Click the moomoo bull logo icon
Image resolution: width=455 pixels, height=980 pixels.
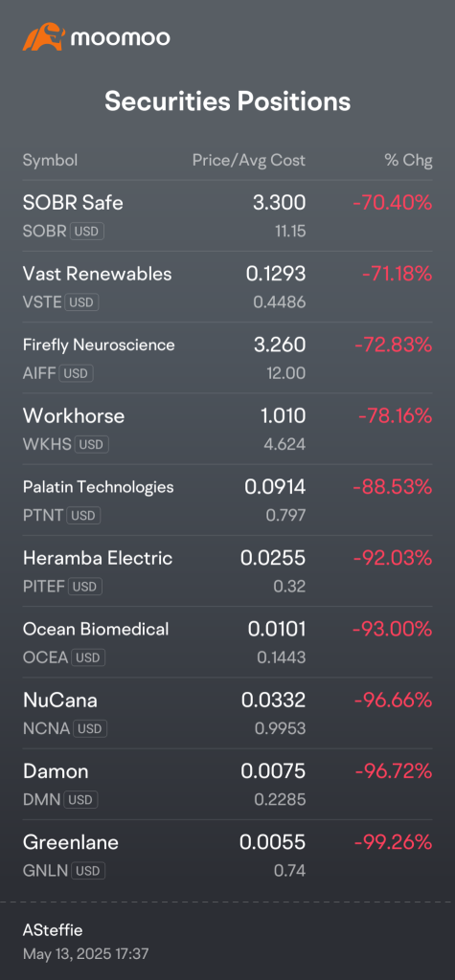44,37
